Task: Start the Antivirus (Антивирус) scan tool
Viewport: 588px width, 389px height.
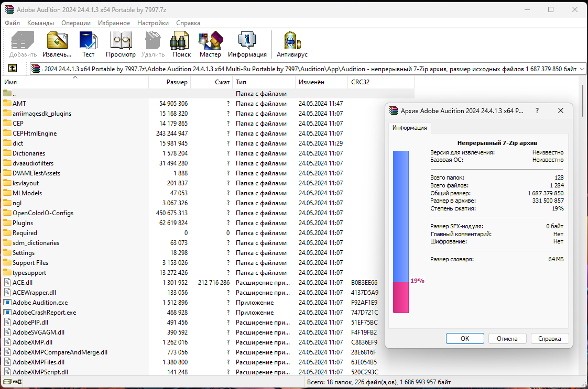Action: point(292,44)
